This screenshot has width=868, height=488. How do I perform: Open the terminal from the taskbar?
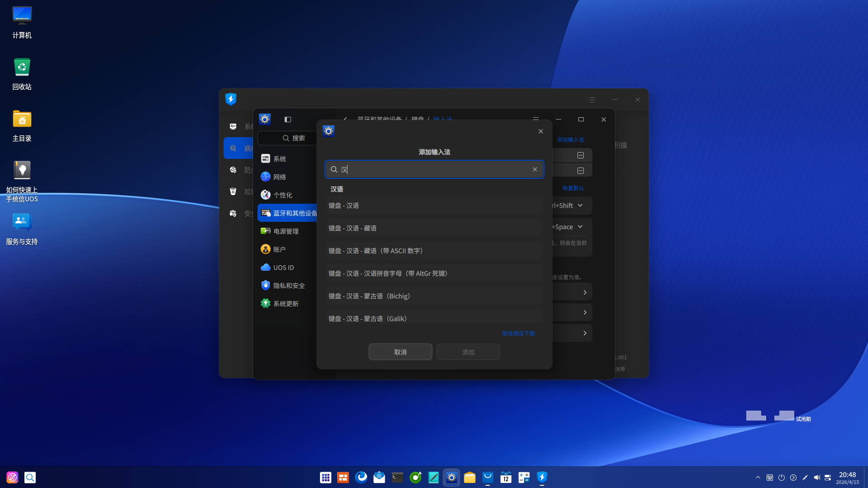coord(397,477)
